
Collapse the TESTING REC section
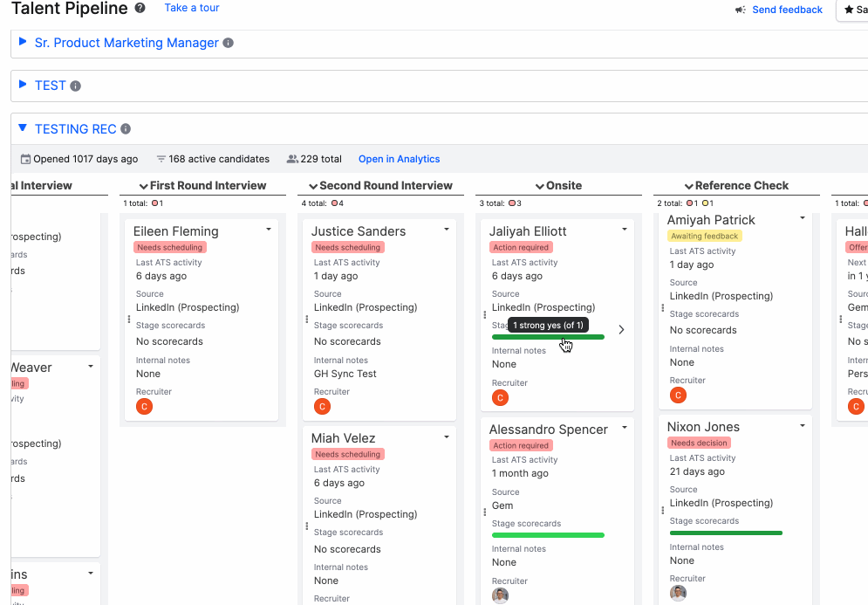23,127
